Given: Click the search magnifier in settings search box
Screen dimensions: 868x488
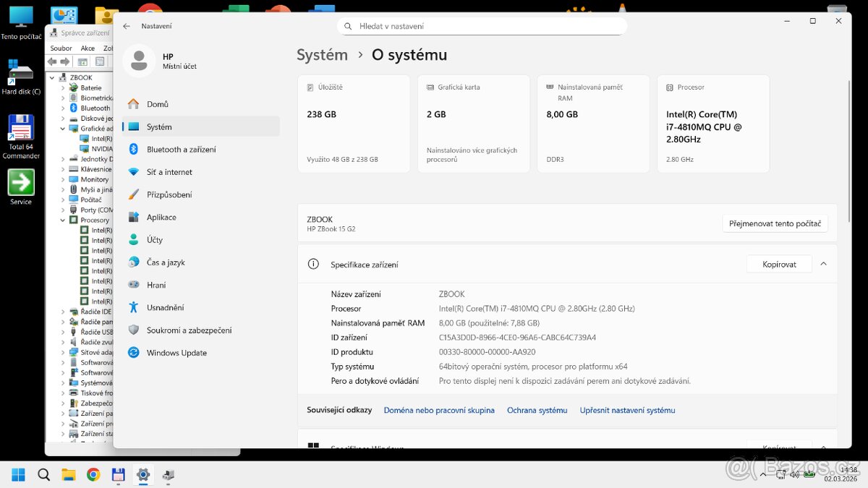Looking at the screenshot, I should click(348, 26).
